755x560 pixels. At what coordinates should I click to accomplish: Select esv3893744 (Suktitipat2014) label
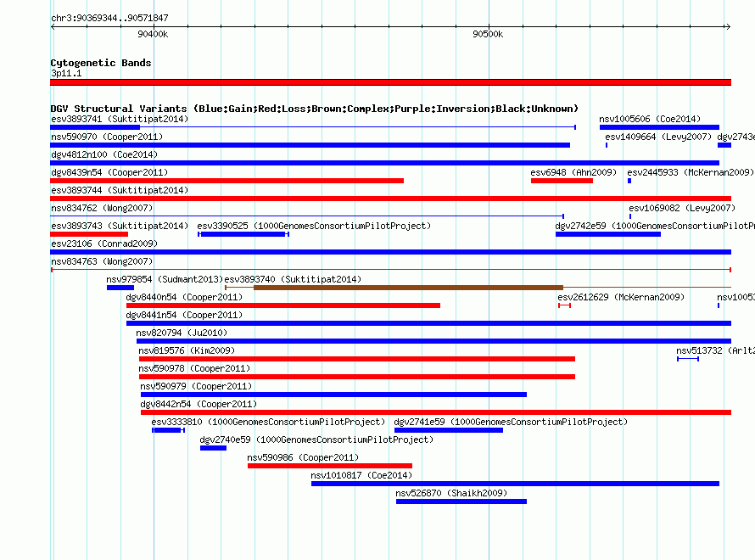point(120,190)
